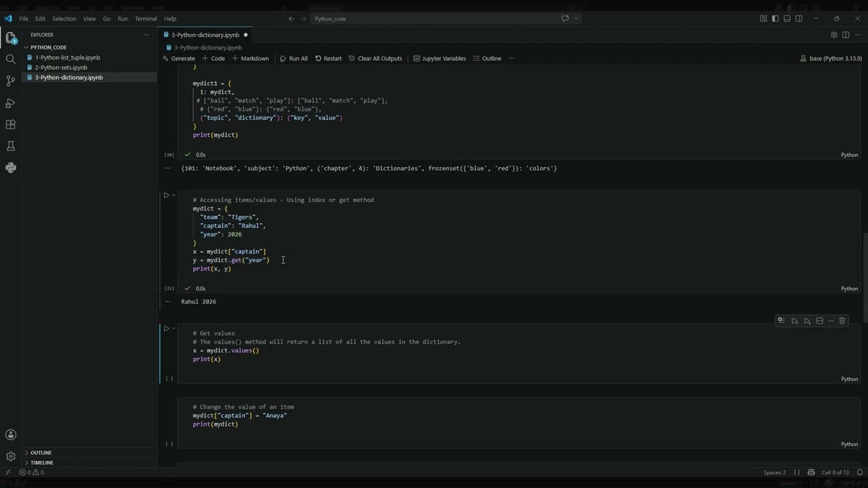
Task: Open the Source Control view
Action: pos(10,81)
